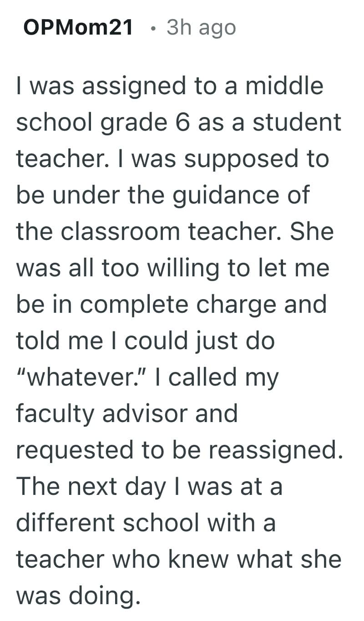
Task: Open the OPMom21 user profile
Action: pos(78,27)
